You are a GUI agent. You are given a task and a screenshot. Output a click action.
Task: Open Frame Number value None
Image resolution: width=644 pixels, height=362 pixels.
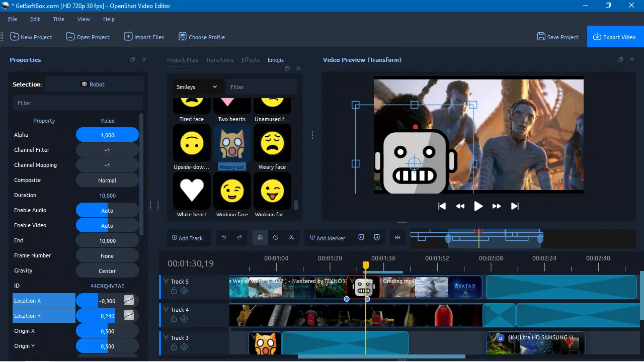point(107,255)
